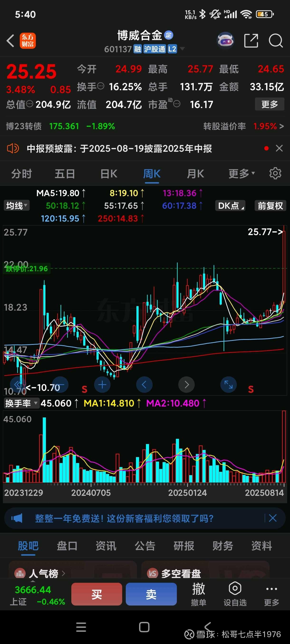Tap the back arrow icon
The height and width of the screenshot is (644, 290).
[10, 41]
